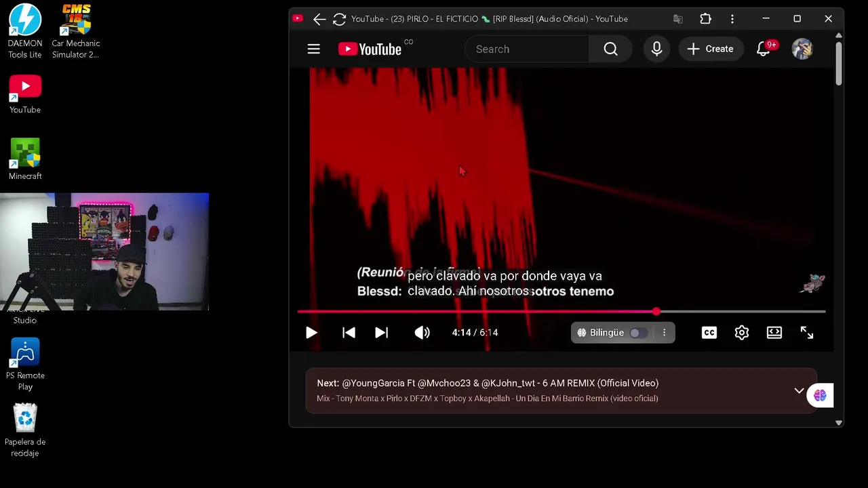
Task: Open the account avatar menu
Action: click(802, 49)
